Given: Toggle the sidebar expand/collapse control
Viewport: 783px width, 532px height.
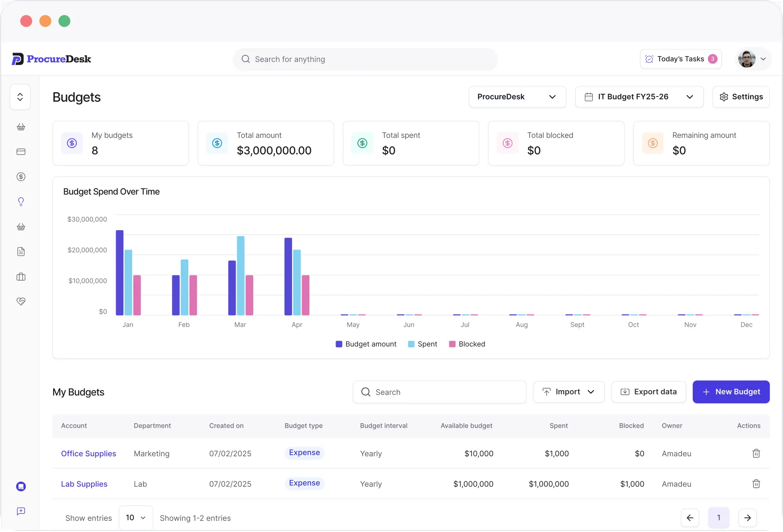Looking at the screenshot, I should coord(20,97).
